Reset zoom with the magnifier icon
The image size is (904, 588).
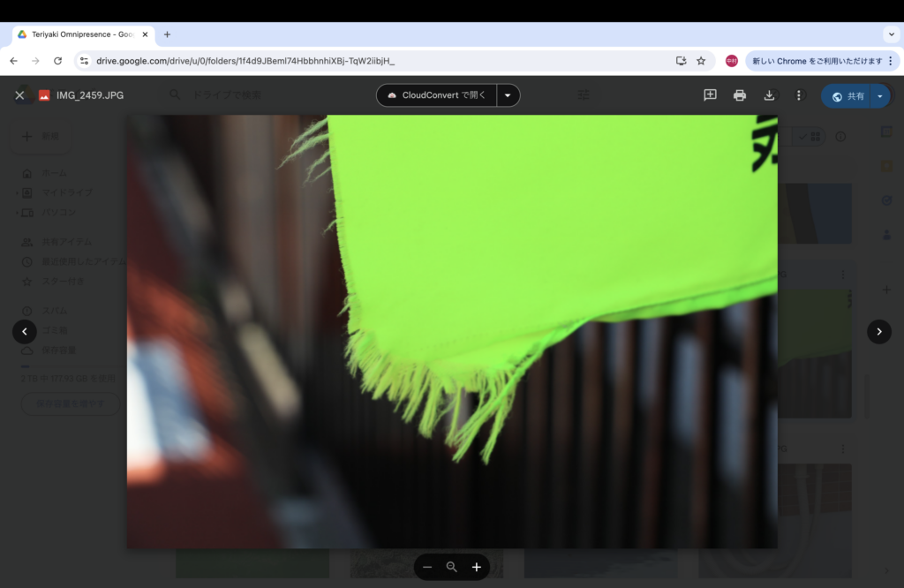coord(452,567)
